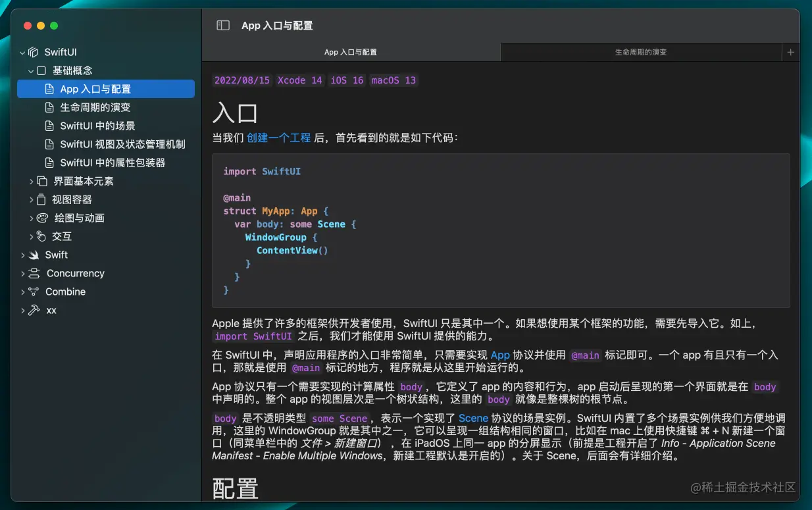Select the Concurrency row label
The height and width of the screenshot is (510, 812).
click(76, 273)
